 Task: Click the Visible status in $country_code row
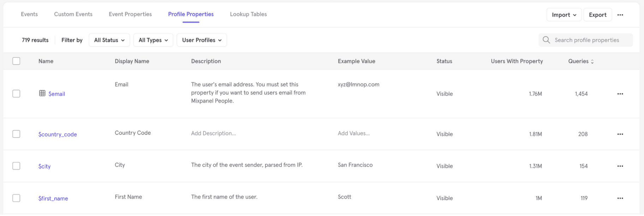[445, 134]
